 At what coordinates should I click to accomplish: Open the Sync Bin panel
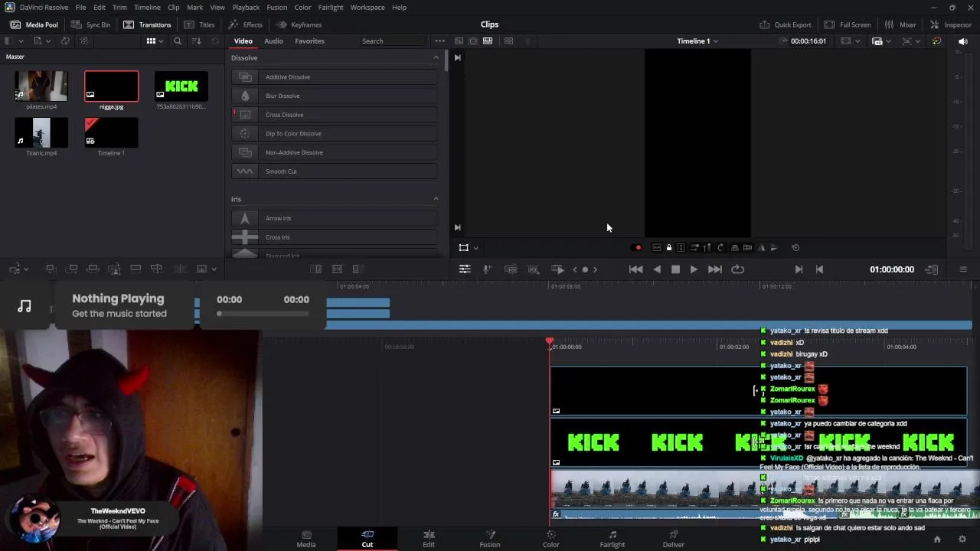point(90,24)
